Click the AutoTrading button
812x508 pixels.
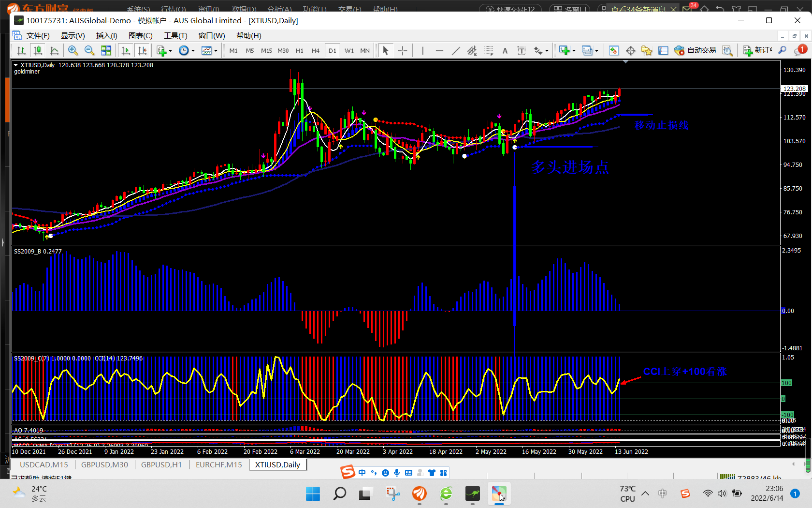click(x=695, y=50)
